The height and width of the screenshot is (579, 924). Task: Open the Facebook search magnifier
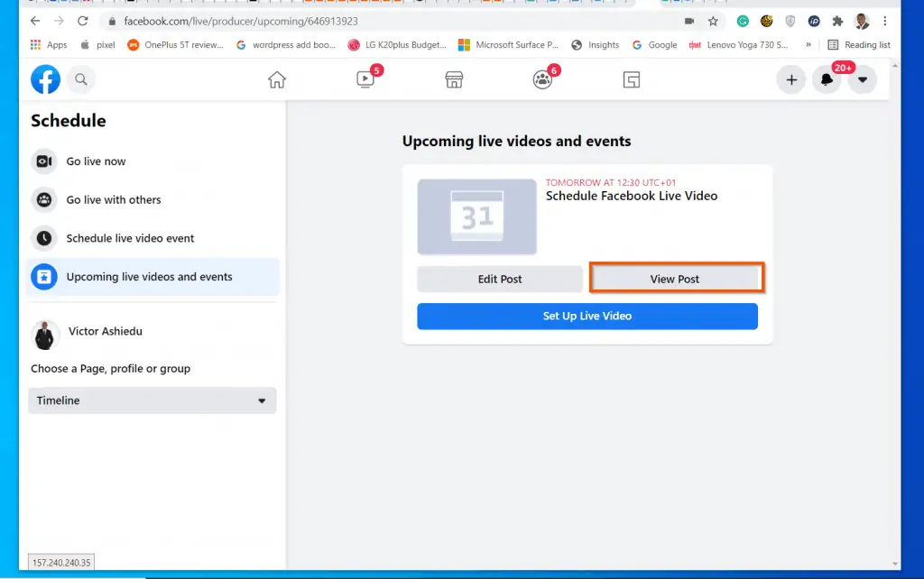click(81, 79)
